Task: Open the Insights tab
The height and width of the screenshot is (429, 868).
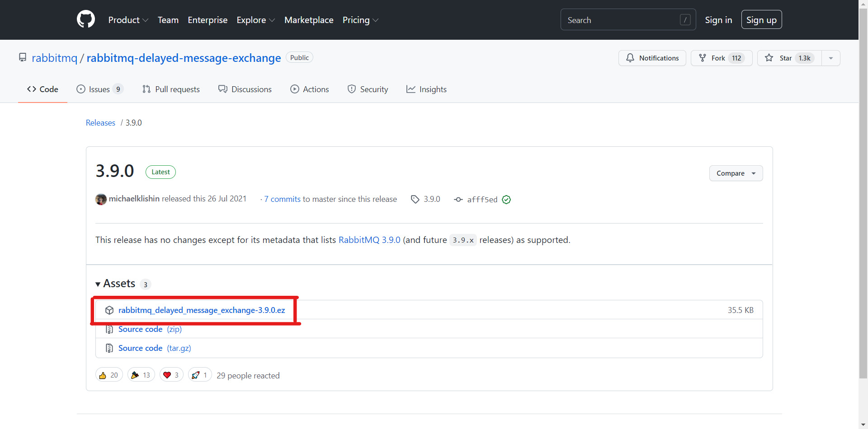Action: (426, 89)
